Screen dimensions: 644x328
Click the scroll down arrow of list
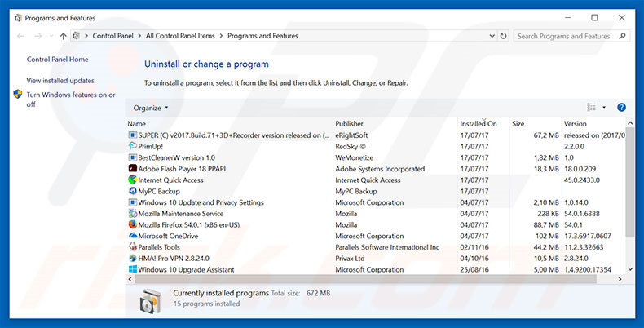[630, 269]
